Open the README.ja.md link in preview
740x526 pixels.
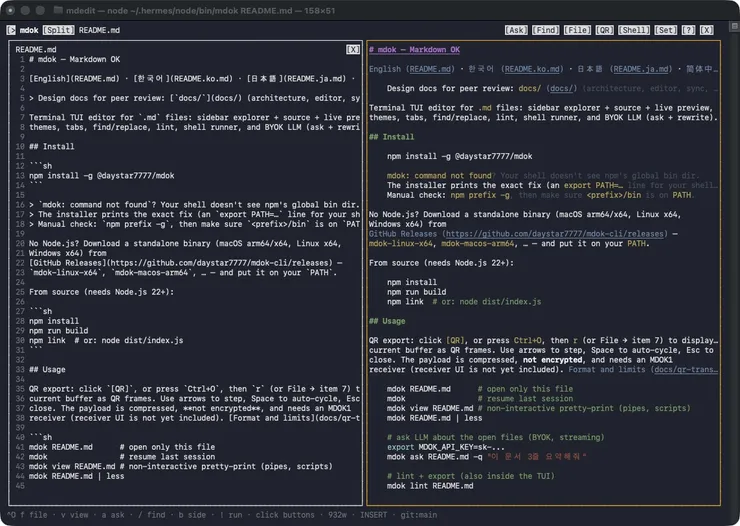(x=640, y=69)
